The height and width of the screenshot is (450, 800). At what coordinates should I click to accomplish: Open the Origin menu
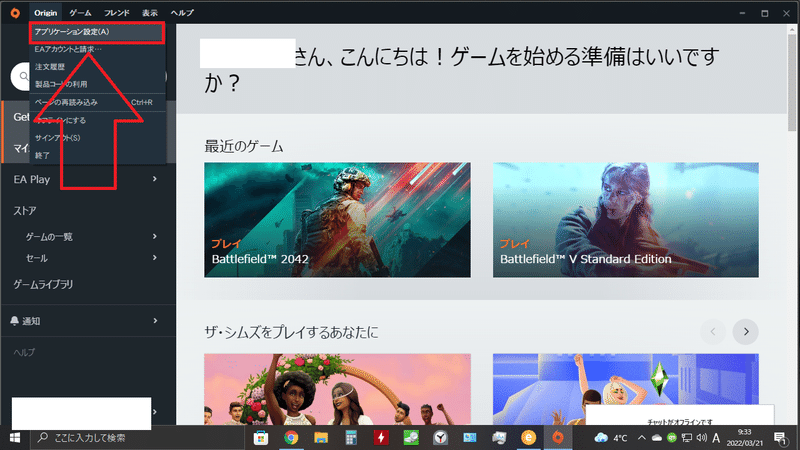click(x=45, y=13)
